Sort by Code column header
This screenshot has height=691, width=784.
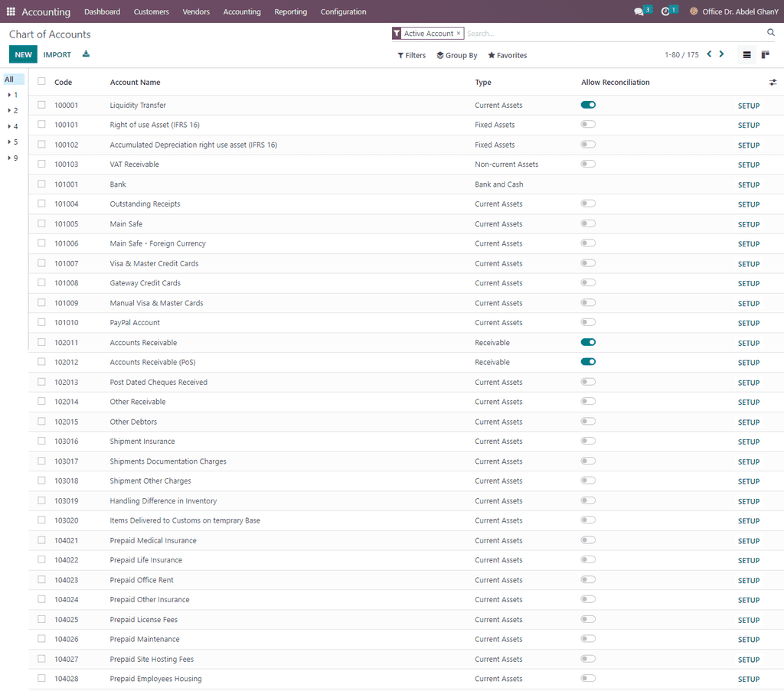pos(63,83)
